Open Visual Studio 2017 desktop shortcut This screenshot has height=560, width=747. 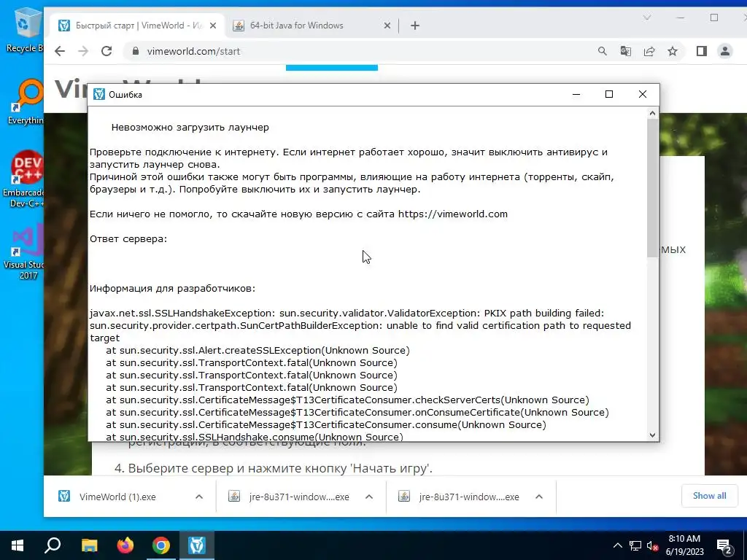tap(24, 252)
